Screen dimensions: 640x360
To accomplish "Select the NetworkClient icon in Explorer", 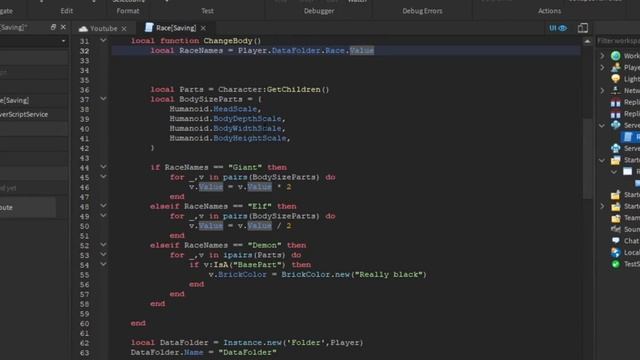I will point(616,90).
